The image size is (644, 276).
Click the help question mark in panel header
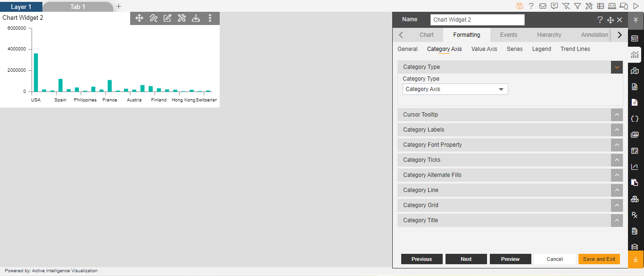point(600,20)
